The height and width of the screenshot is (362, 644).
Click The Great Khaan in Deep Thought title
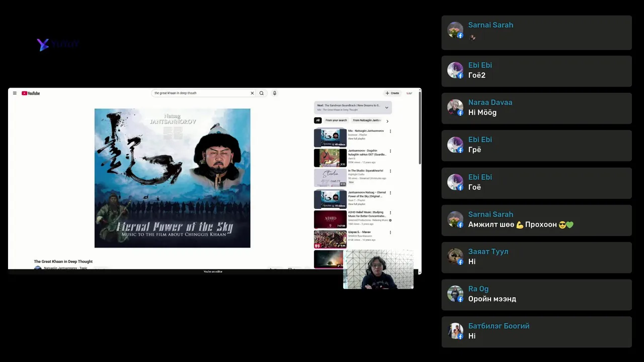(x=63, y=261)
